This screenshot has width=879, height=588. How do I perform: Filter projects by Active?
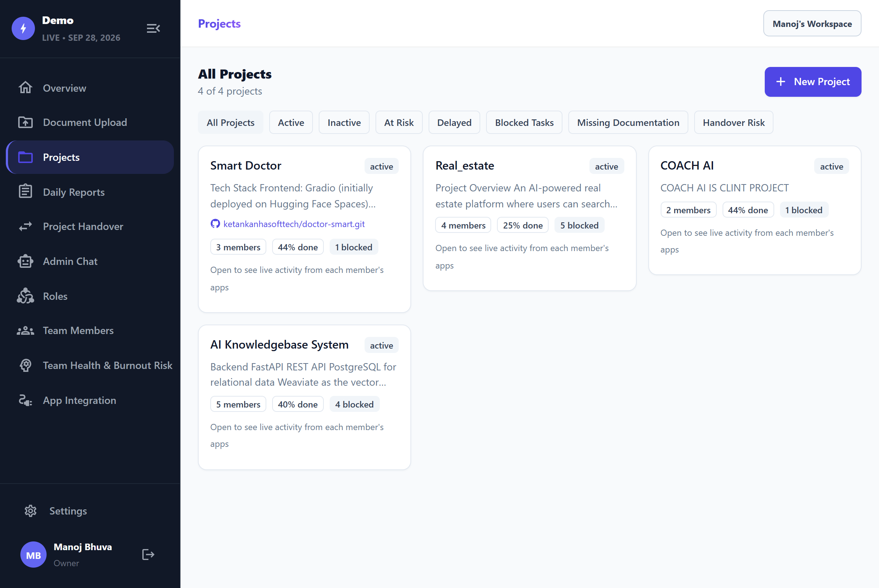(291, 122)
